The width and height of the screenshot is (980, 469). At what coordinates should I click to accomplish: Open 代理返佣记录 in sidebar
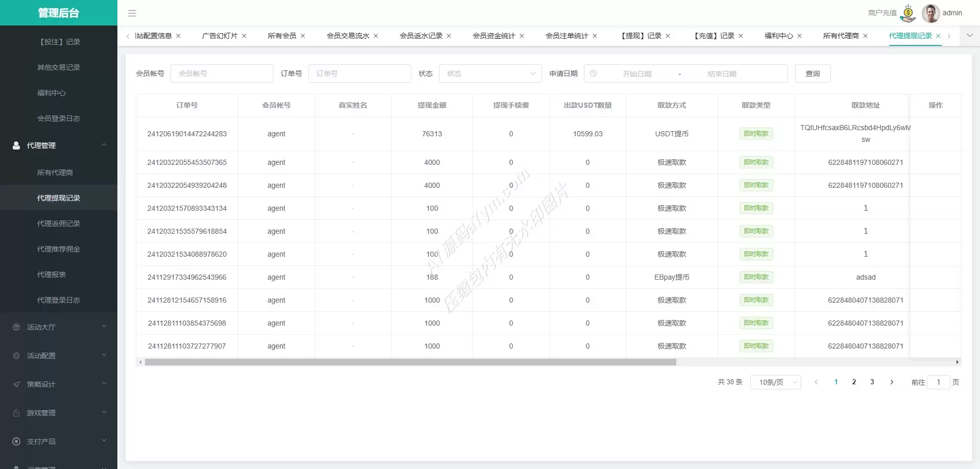click(x=59, y=224)
